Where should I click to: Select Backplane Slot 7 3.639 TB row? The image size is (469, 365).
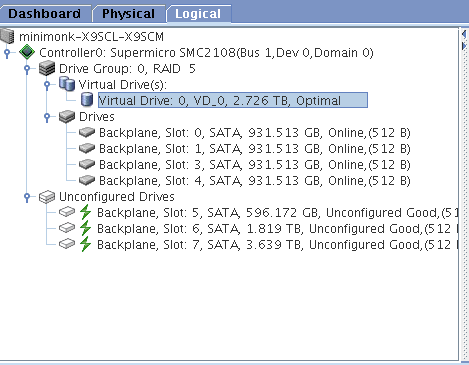pos(278,245)
